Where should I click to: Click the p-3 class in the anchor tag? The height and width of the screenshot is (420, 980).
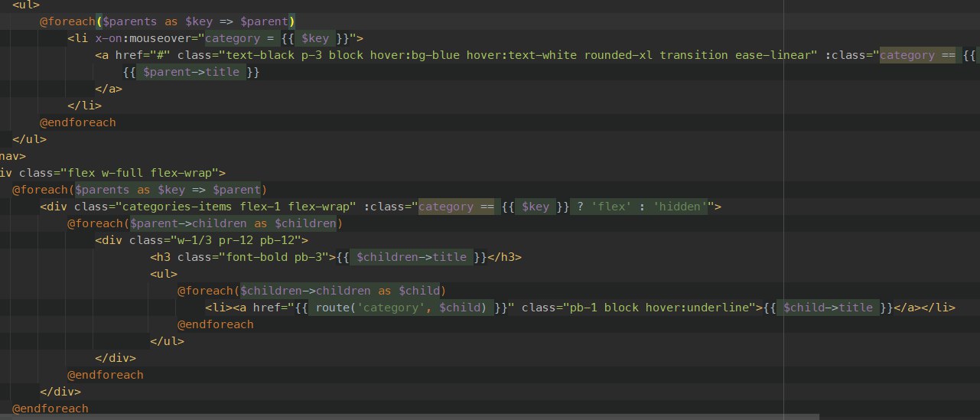(x=310, y=55)
